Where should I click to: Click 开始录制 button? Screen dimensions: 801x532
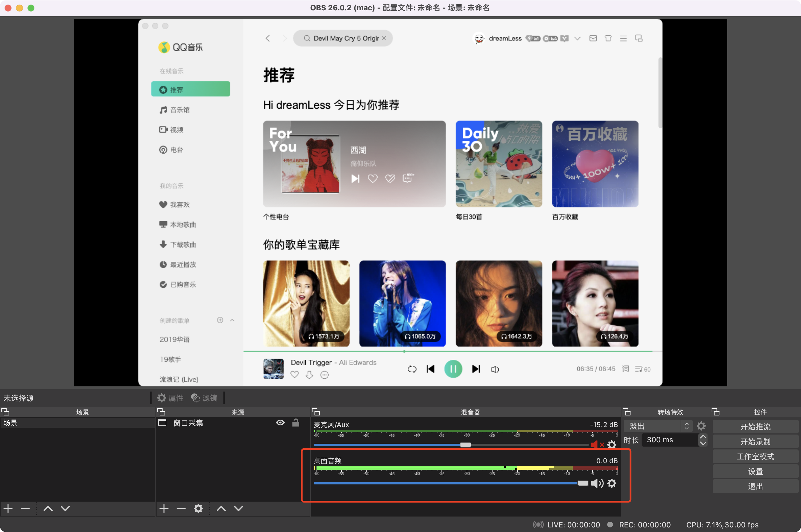[755, 441]
